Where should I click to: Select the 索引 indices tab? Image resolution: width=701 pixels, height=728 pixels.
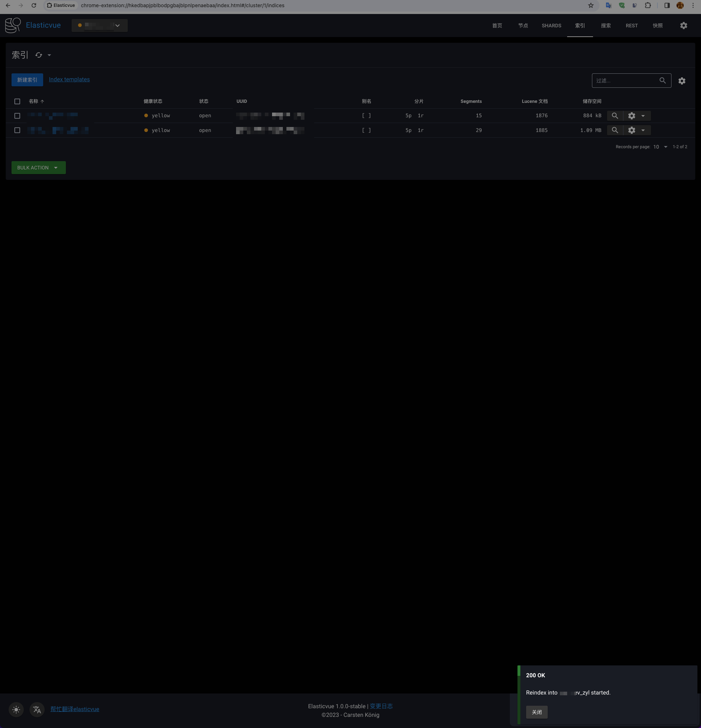[x=580, y=26]
